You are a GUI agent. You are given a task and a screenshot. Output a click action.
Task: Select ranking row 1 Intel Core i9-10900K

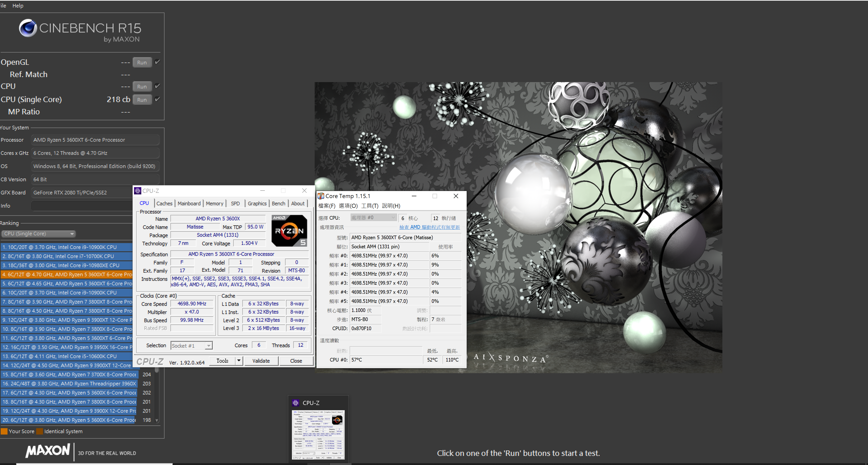[x=67, y=247]
